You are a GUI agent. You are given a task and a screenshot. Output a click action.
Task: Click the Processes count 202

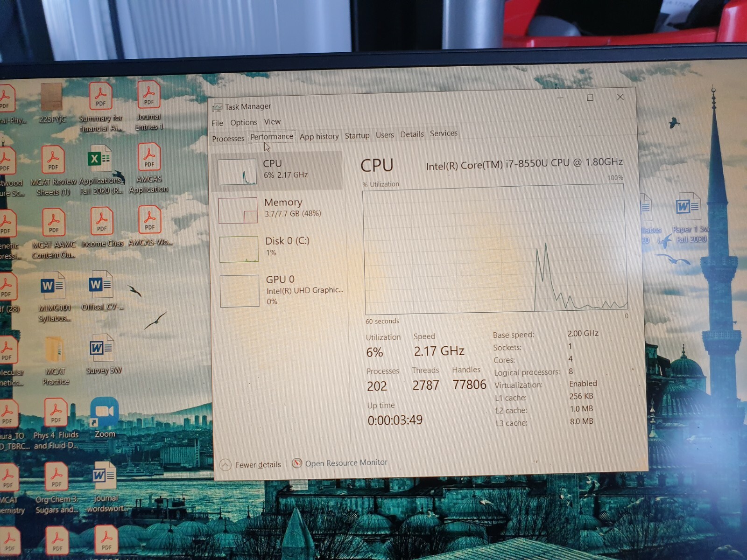pyautogui.click(x=377, y=386)
